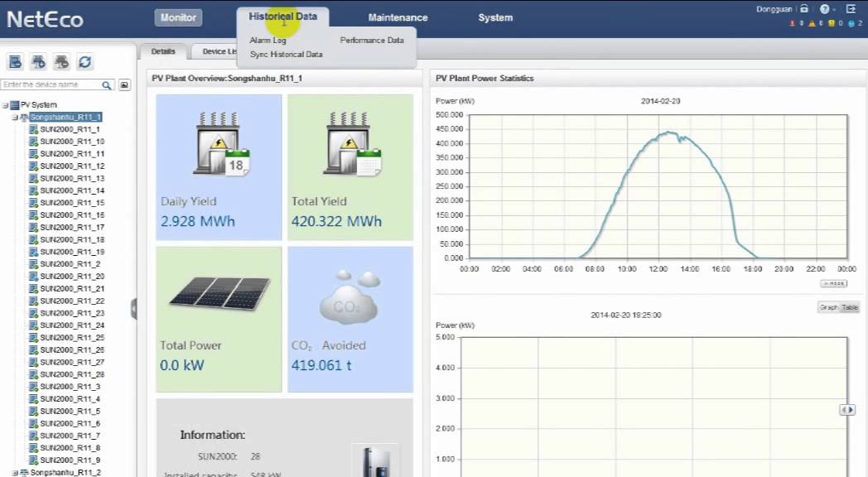
Task: Click the image icon beside the search box
Action: (x=124, y=84)
